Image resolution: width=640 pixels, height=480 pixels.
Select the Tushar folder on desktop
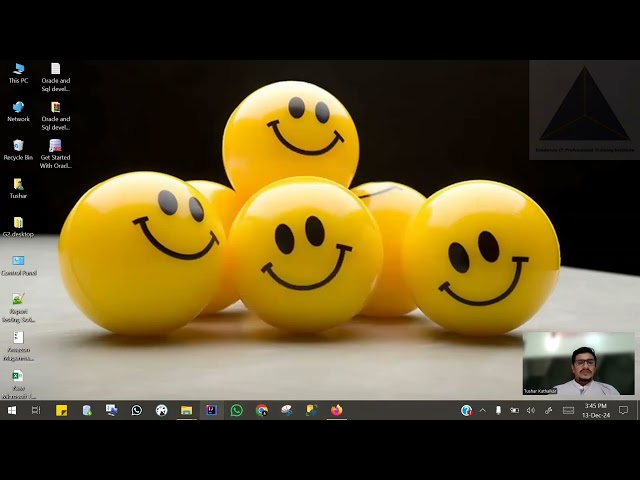point(18,185)
